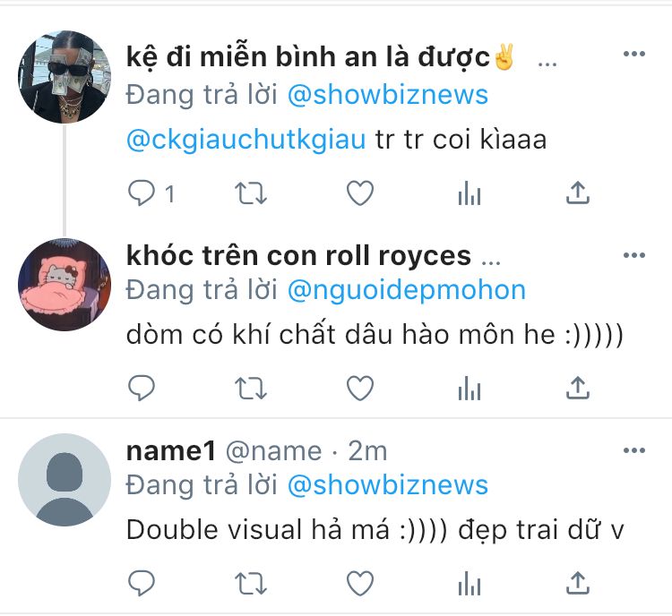Like the 'tr tr coi kìaaa' tweet
The width and height of the screenshot is (672, 616).
[x=360, y=193]
